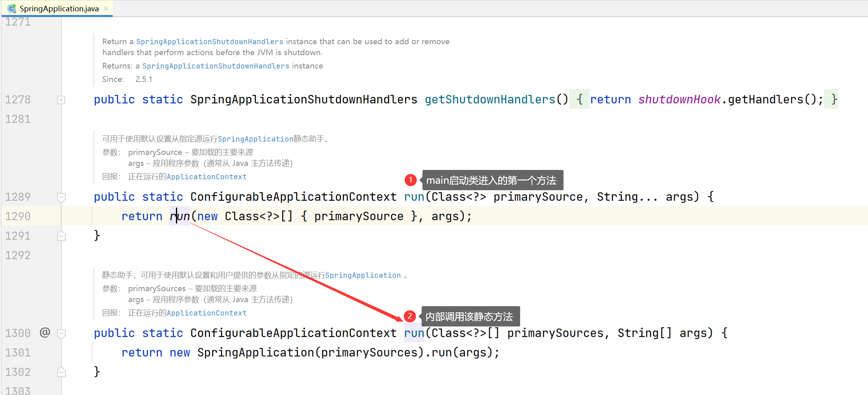Open ApplicationContext link above line 1289
Screen dimensions: 868x395
206,177
